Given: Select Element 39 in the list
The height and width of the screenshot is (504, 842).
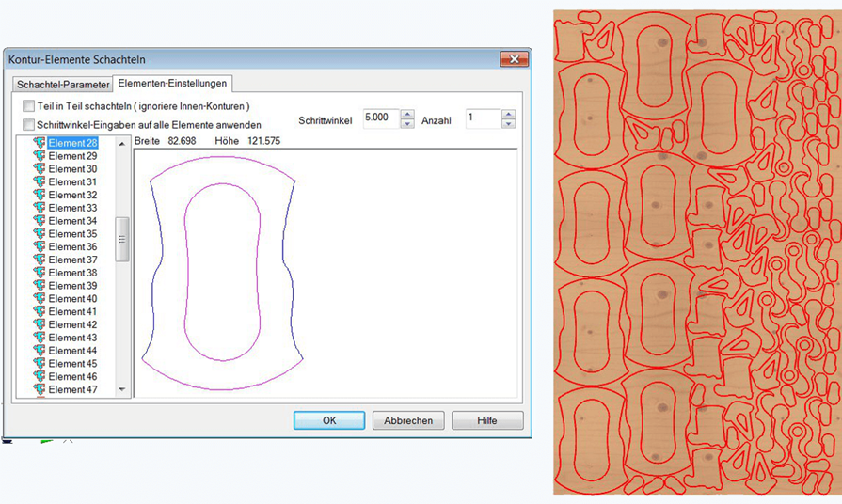Looking at the screenshot, I should [72, 286].
